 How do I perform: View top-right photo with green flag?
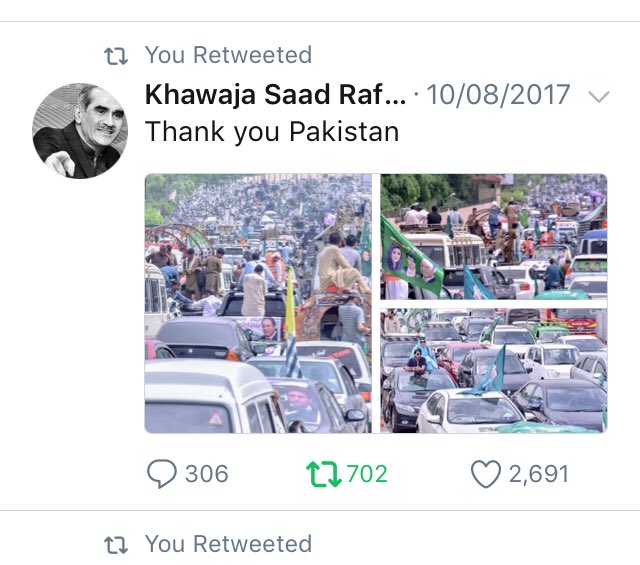point(494,236)
